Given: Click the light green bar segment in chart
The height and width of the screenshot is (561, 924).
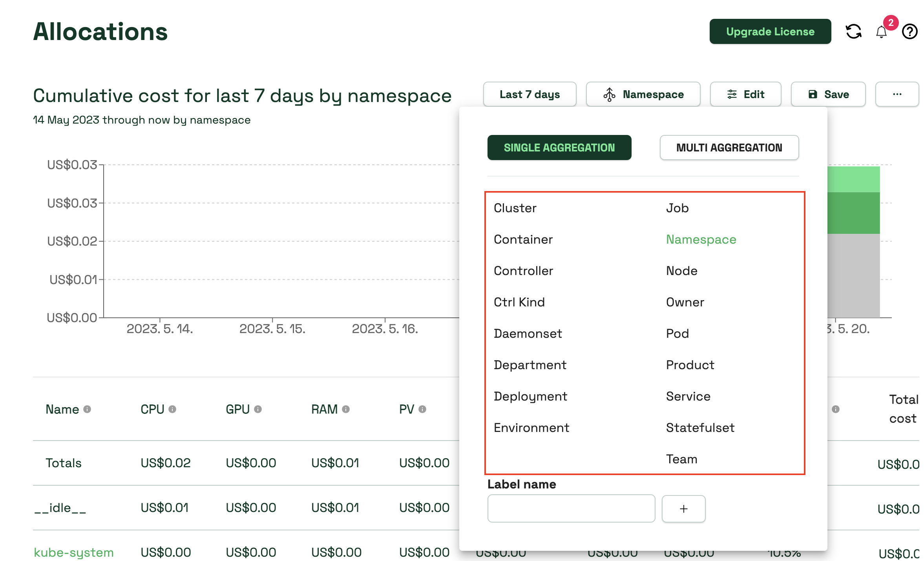Looking at the screenshot, I should 853,179.
